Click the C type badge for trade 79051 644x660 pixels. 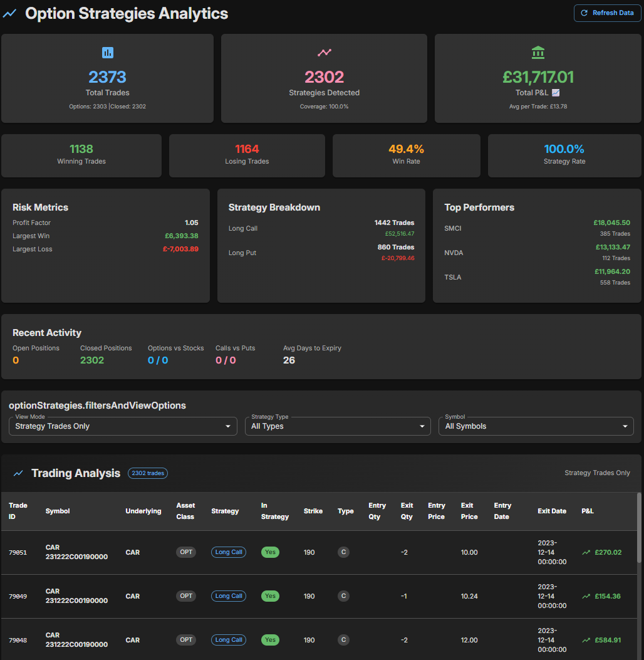coord(343,552)
